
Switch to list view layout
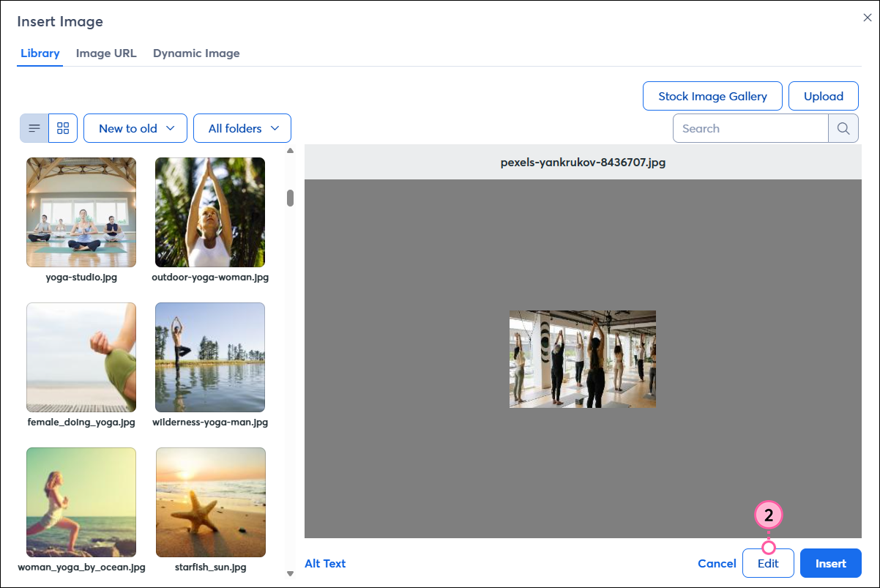click(x=34, y=128)
